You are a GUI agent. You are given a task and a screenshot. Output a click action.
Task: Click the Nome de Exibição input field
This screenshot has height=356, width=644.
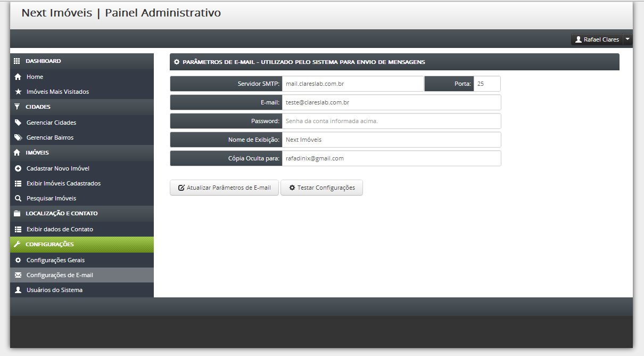(391, 140)
